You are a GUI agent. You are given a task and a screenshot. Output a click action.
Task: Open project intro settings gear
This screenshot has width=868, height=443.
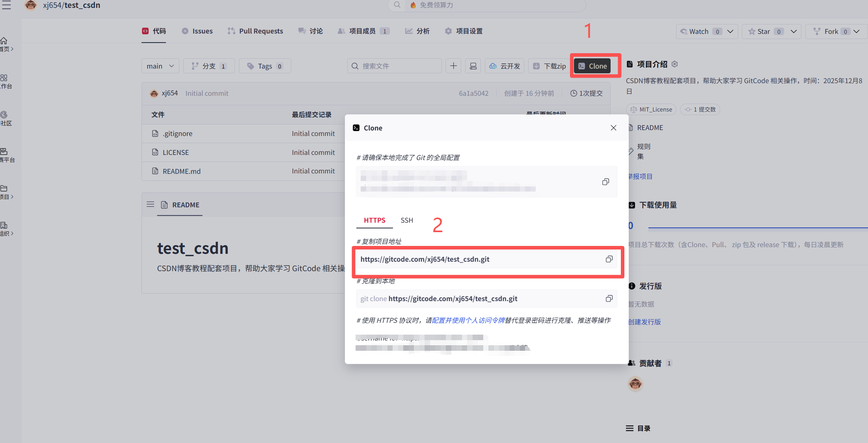[x=674, y=64]
